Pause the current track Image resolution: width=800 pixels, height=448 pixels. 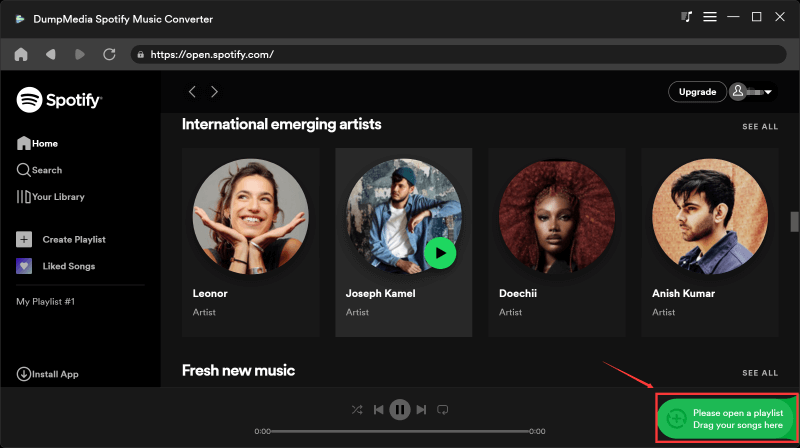400,409
